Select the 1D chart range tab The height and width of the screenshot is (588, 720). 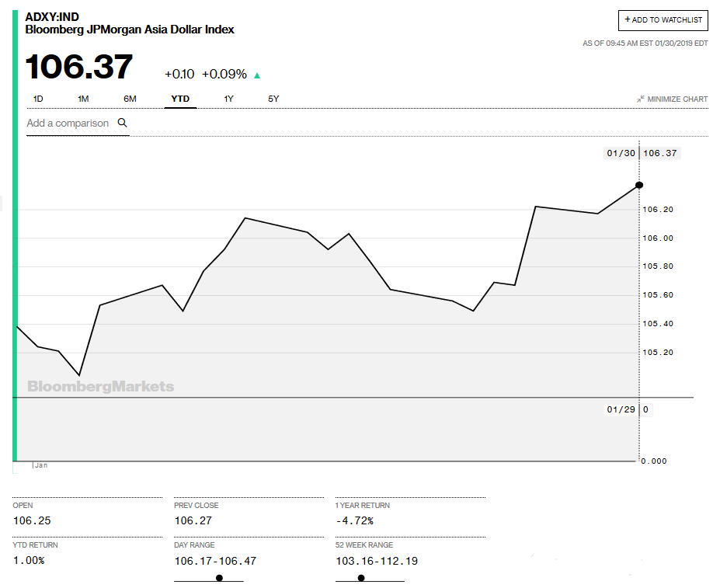coord(38,99)
